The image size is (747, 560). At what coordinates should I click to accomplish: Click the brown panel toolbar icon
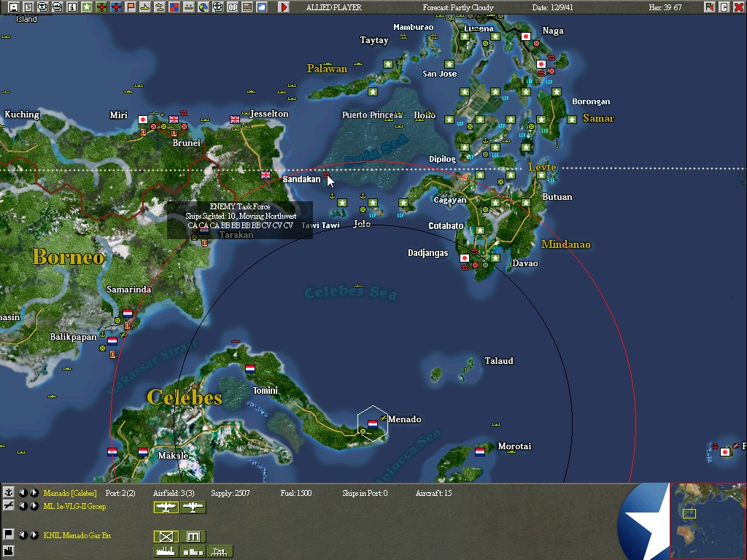coord(247,7)
